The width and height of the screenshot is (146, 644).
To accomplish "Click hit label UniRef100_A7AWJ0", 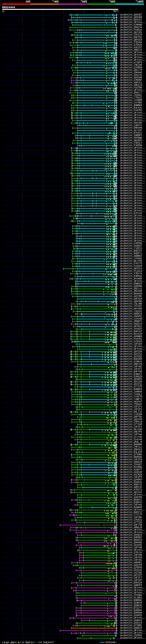I will tap(131, 361).
